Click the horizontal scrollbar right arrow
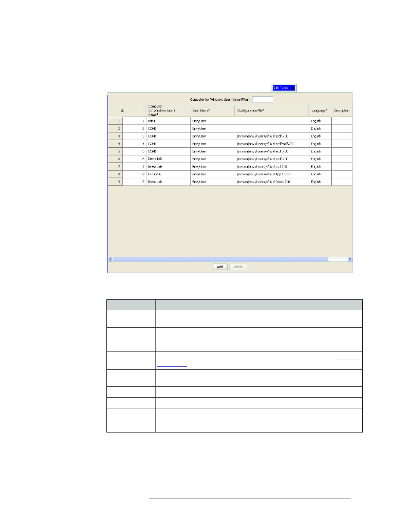The width and height of the screenshot is (411, 532). click(349, 259)
